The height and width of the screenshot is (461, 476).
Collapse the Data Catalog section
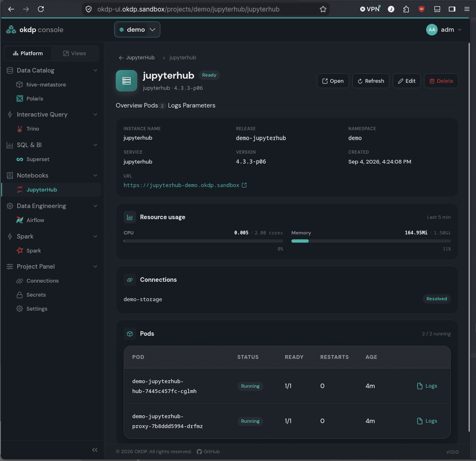tap(95, 70)
